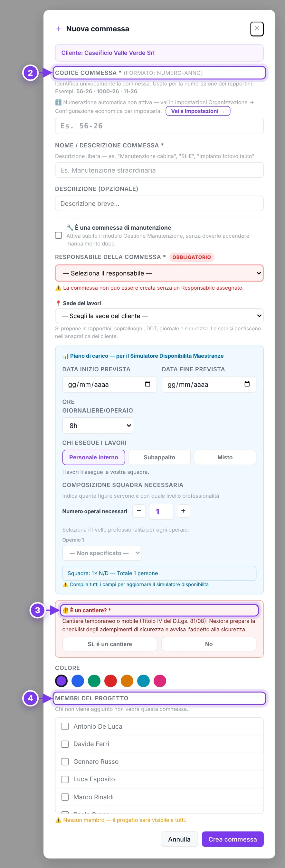This screenshot has height=868, width=285.
Task: Submit with Crea commessa button
Action: (233, 839)
